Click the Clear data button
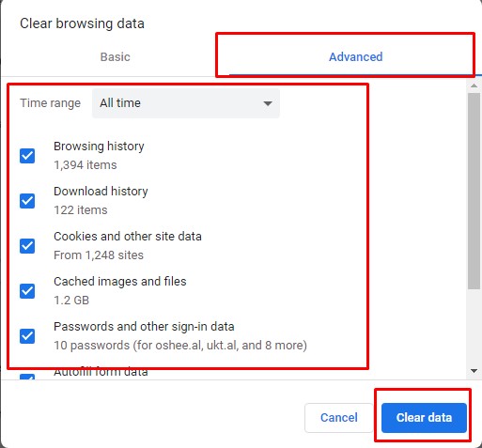The image size is (482, 448). tap(424, 418)
